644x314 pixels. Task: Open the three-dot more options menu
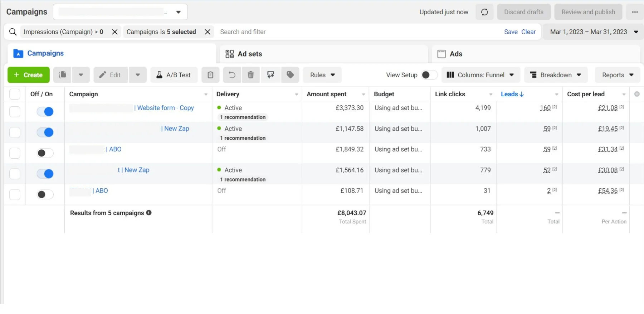pyautogui.click(x=635, y=12)
